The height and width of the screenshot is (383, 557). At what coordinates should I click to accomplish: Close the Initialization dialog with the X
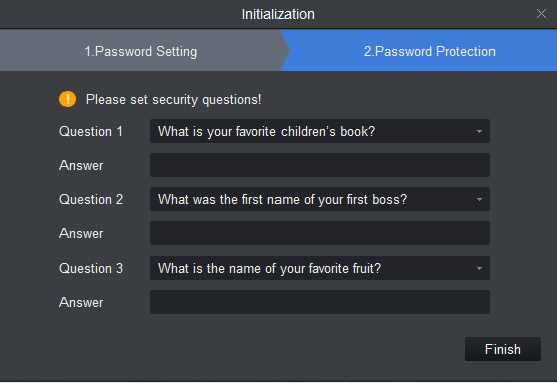tap(541, 14)
